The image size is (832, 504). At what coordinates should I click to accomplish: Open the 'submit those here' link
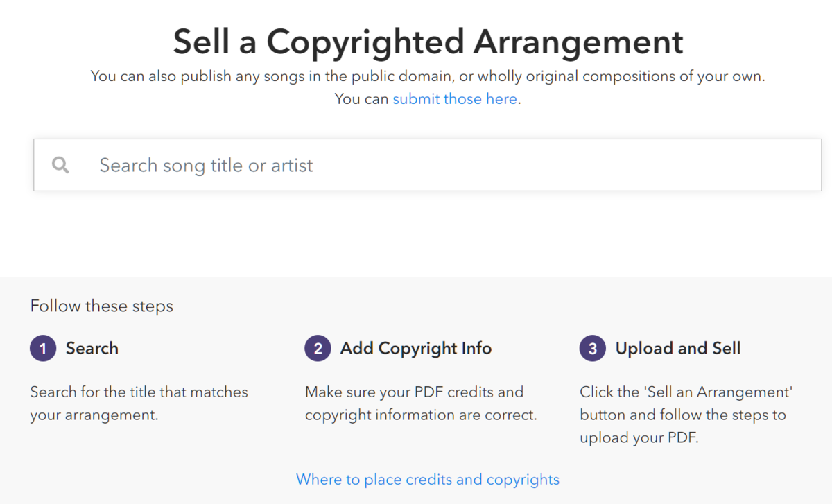point(454,99)
